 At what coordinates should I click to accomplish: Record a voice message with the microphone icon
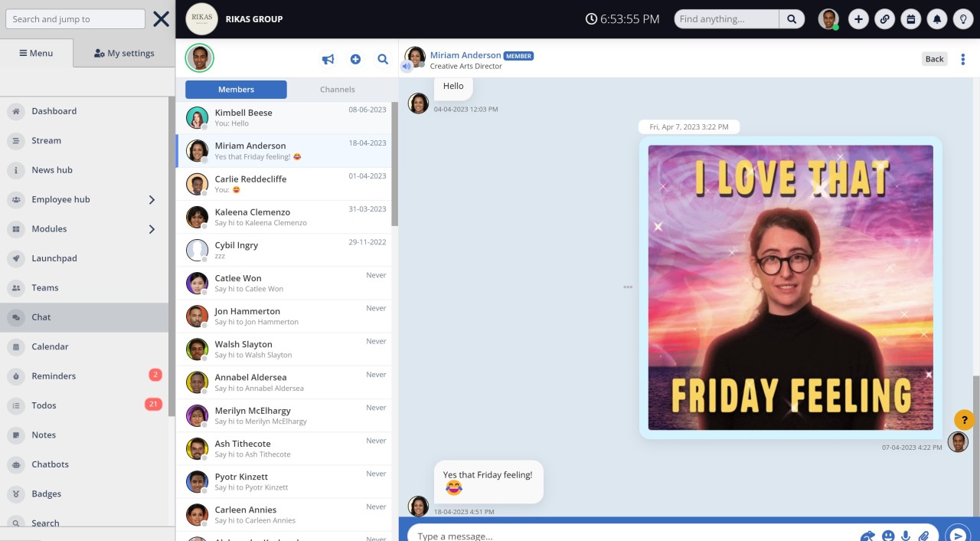coord(906,535)
